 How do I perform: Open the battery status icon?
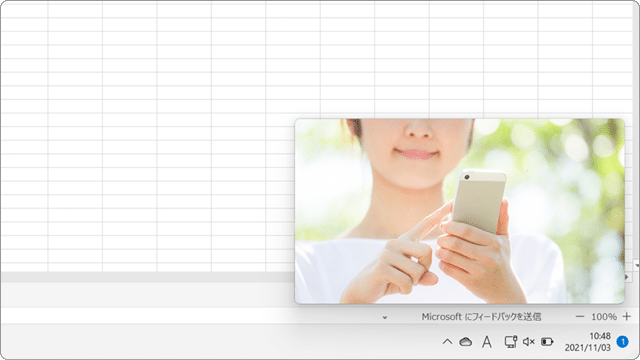click(547, 342)
